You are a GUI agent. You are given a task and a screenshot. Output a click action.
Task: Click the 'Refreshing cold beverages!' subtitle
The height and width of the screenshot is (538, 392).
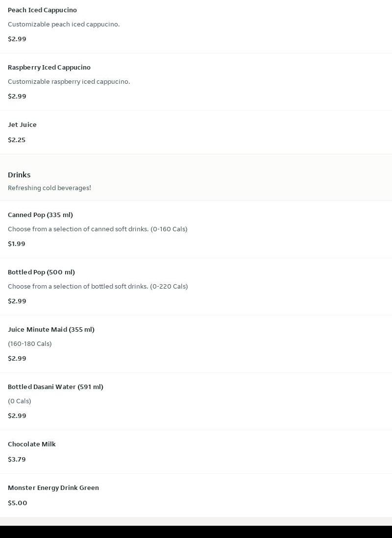(49, 188)
